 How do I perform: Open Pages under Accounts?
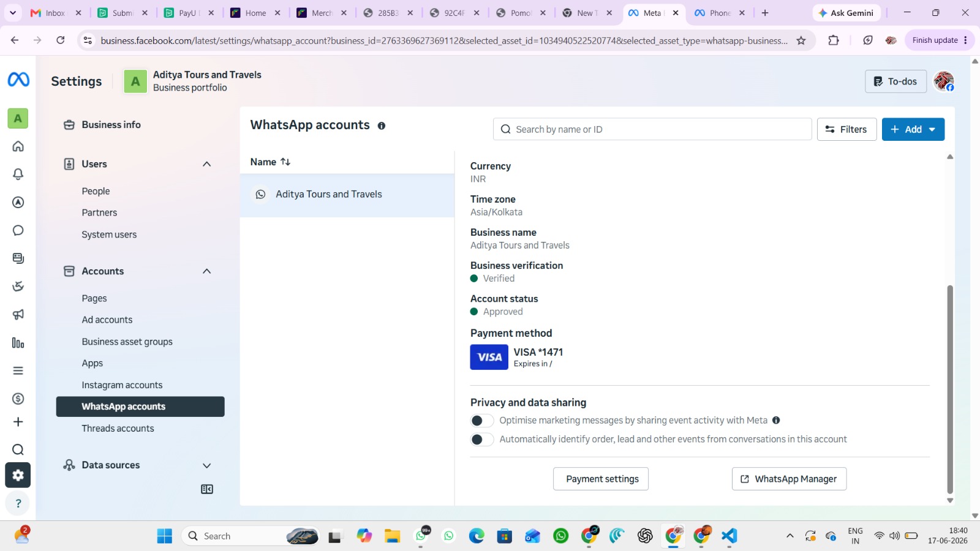click(94, 298)
